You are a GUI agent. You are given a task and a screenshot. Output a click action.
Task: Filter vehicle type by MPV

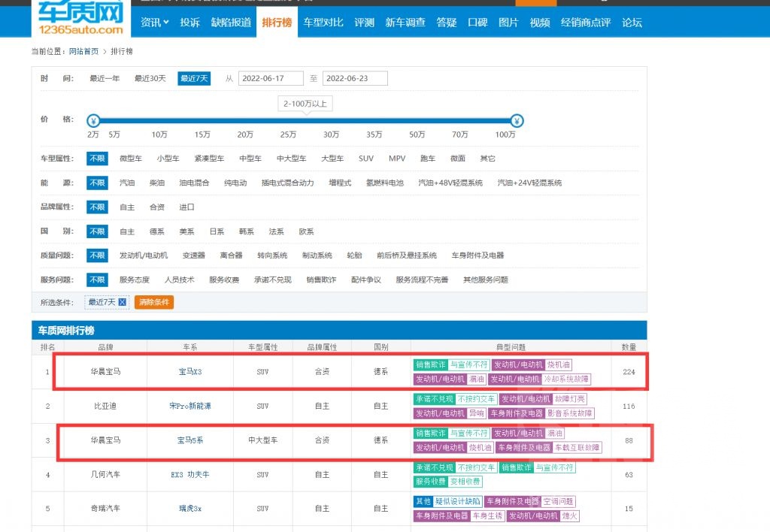(x=397, y=159)
